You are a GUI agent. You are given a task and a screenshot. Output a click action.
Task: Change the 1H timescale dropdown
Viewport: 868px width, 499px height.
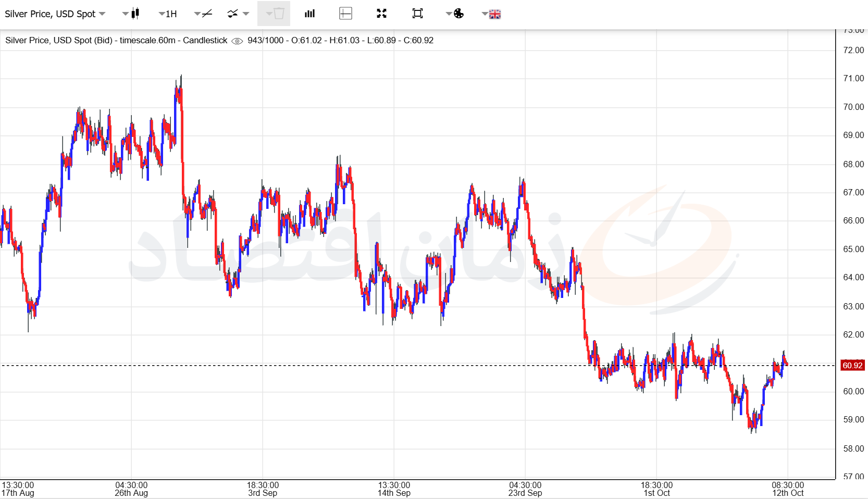[x=168, y=14]
